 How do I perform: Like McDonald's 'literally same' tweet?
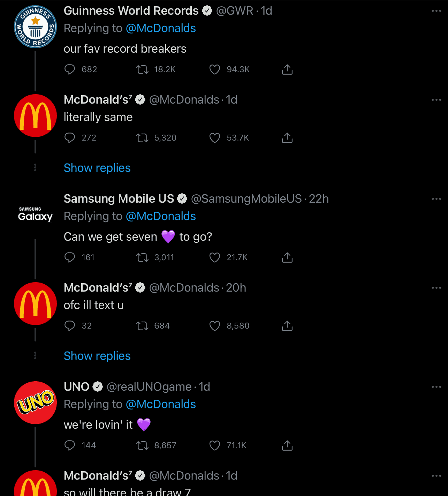(x=215, y=138)
